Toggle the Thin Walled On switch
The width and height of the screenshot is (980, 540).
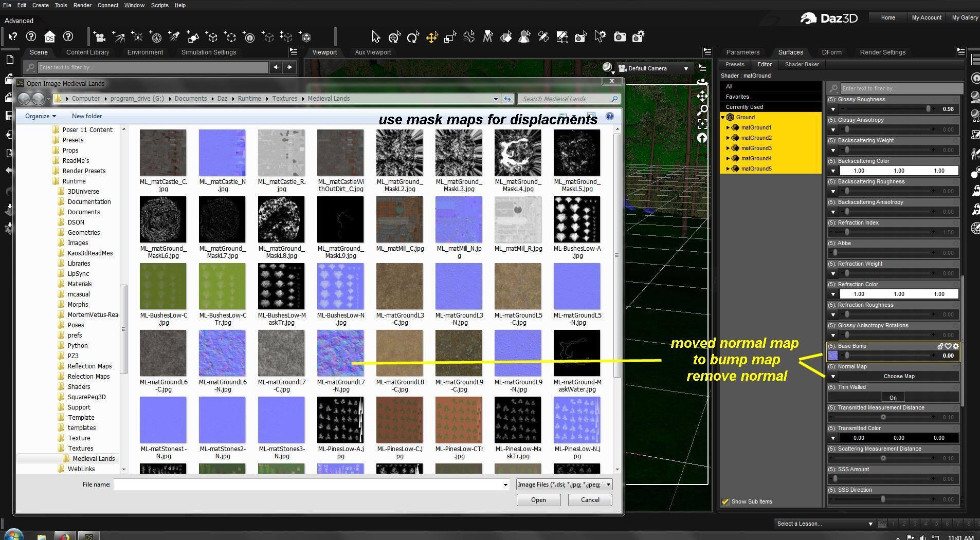point(893,397)
